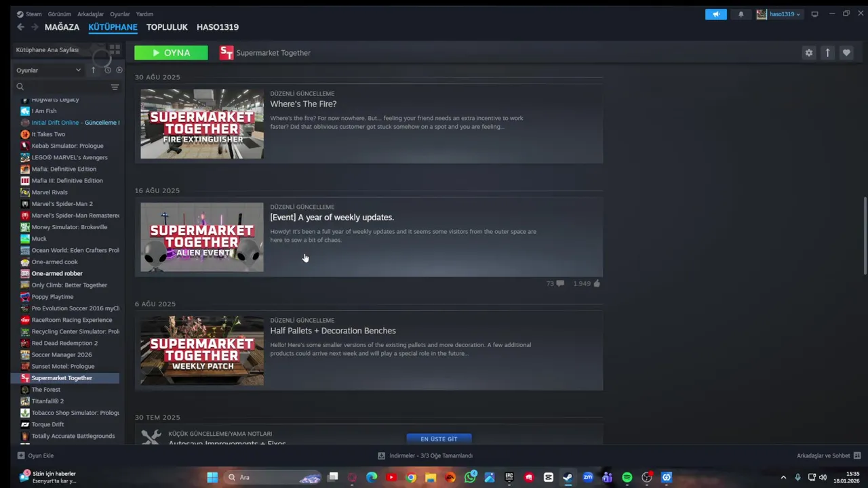Screen dimensions: 868x488
Task: Open the Arkadaşlar menu
Action: [x=91, y=14]
